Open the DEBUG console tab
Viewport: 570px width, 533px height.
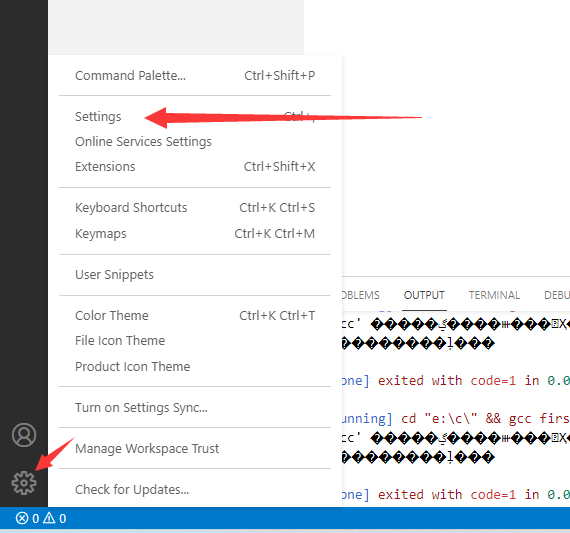pyautogui.click(x=557, y=295)
